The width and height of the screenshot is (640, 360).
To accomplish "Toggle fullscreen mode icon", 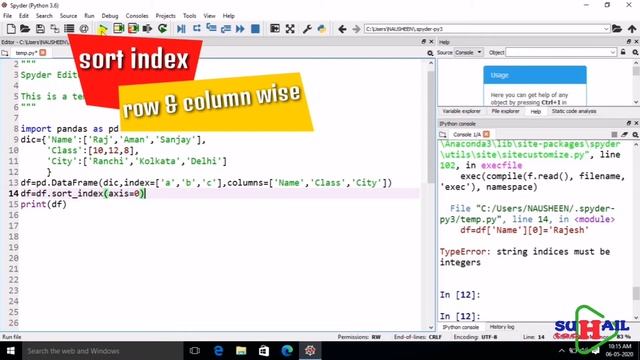I will (290, 29).
